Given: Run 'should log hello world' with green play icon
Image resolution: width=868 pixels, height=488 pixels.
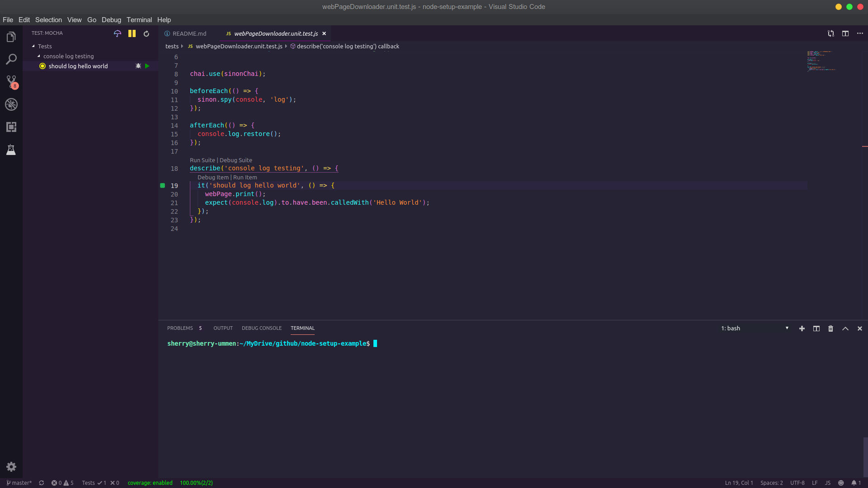Looking at the screenshot, I should coord(147,66).
